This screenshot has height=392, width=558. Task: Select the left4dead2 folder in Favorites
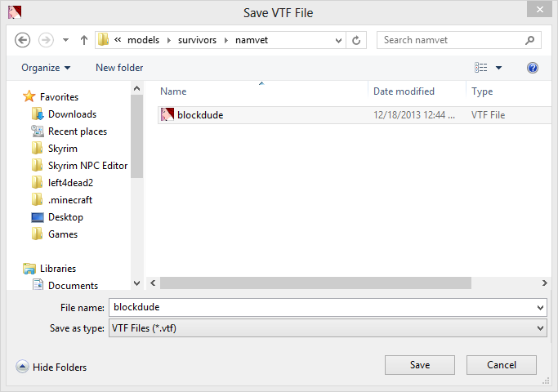click(x=70, y=183)
